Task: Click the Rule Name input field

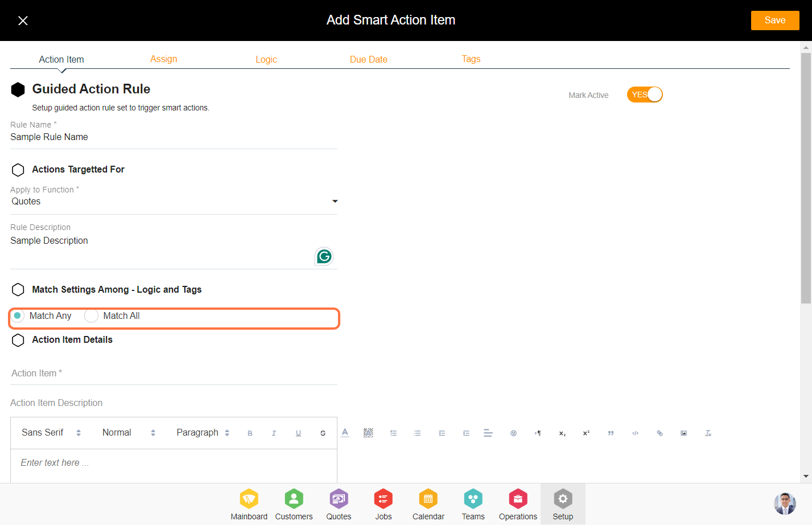Action: click(174, 137)
